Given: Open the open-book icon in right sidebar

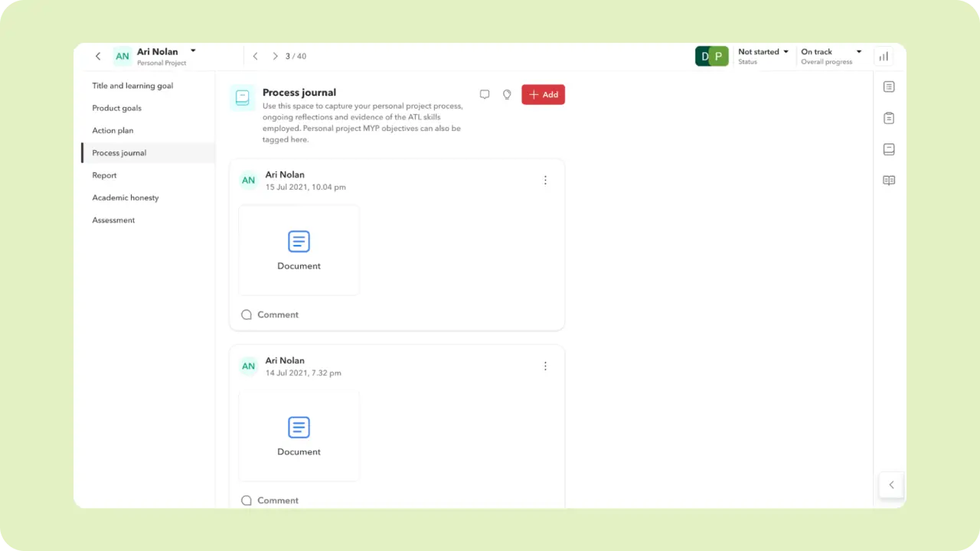Looking at the screenshot, I should point(889,181).
